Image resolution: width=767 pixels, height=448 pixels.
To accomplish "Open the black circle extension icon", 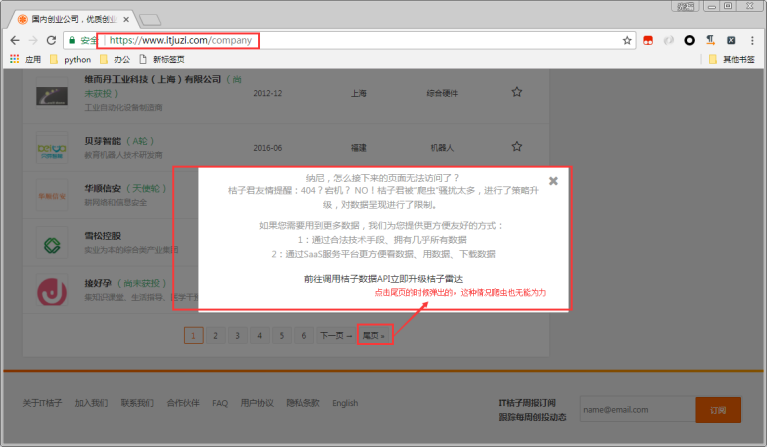I will pos(689,41).
